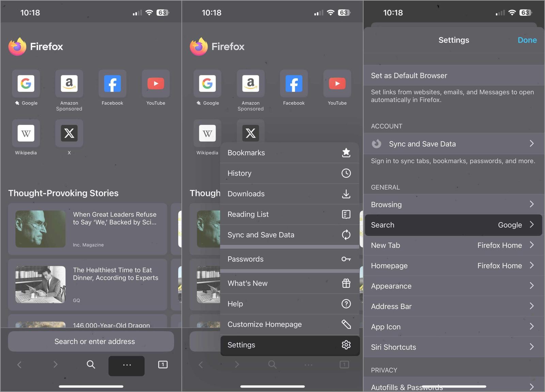
Task: Select Reading List menu entry
Action: pos(290,214)
